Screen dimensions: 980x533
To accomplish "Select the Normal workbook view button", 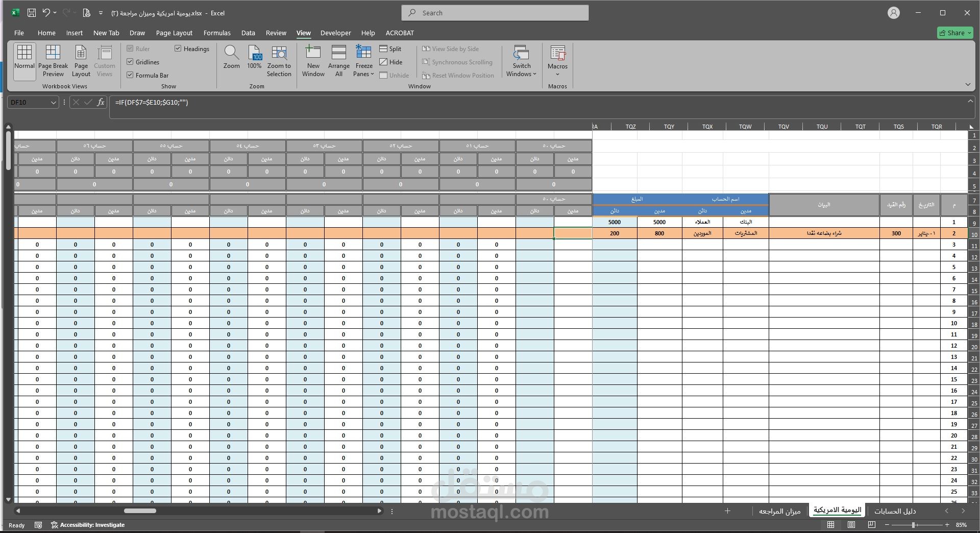I will pos(24,61).
